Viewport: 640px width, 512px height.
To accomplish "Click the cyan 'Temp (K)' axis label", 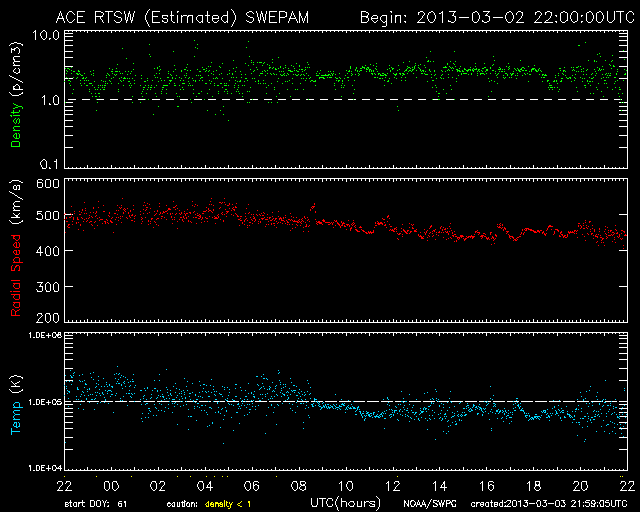I will (x=16, y=405).
